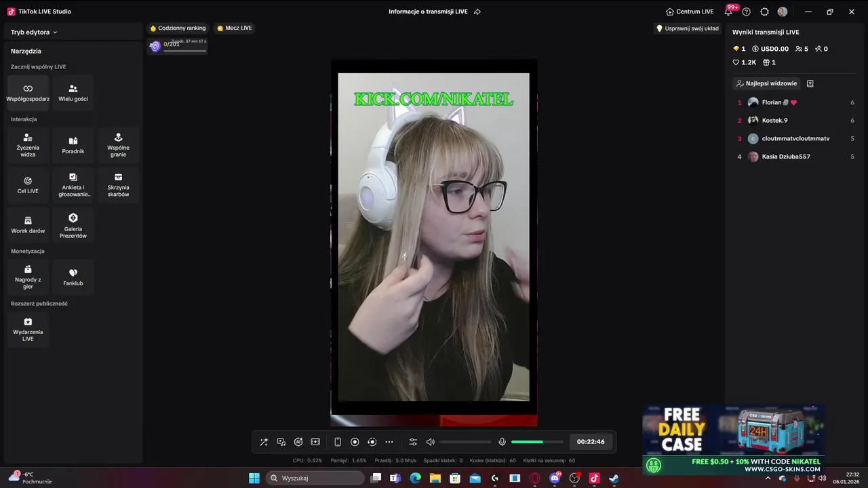Click the 5 viewers count stat
The width and height of the screenshot is (868, 488).
802,49
